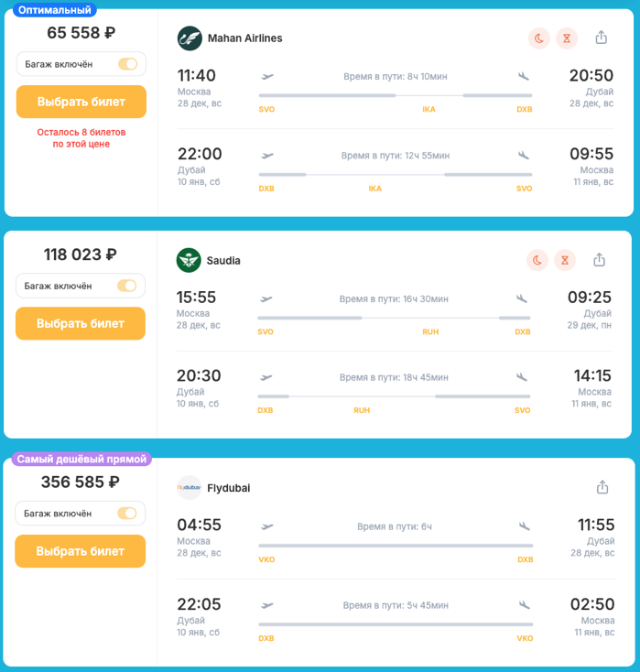Share the Flydubai ticket
Screen dimensions: 640x672
click(602, 487)
